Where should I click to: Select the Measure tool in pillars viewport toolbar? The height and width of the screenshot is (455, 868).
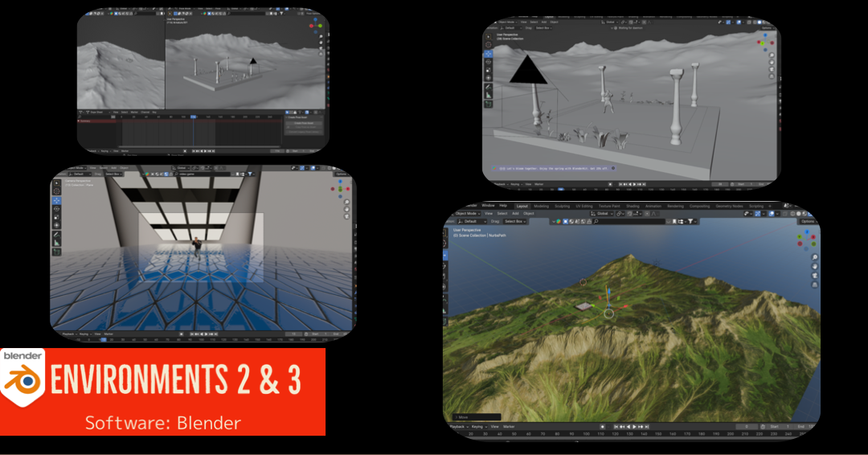489,95
